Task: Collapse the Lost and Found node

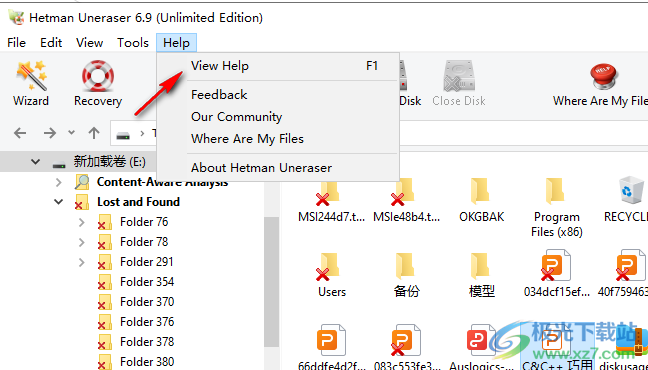Action: click(x=59, y=202)
